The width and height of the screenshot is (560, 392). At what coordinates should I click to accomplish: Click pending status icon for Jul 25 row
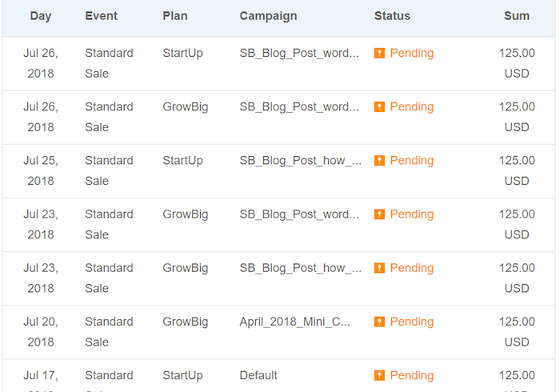379,161
